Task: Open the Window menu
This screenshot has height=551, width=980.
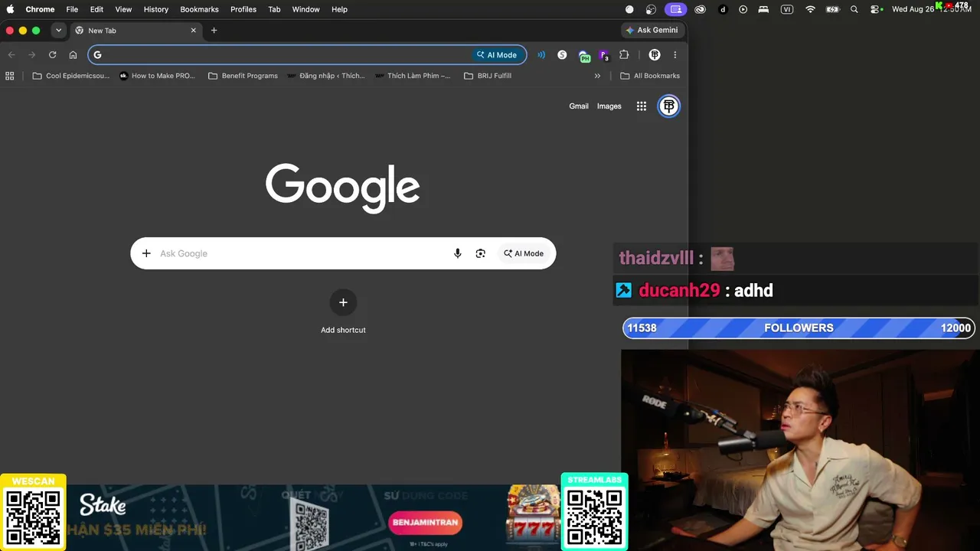Action: pyautogui.click(x=305, y=9)
